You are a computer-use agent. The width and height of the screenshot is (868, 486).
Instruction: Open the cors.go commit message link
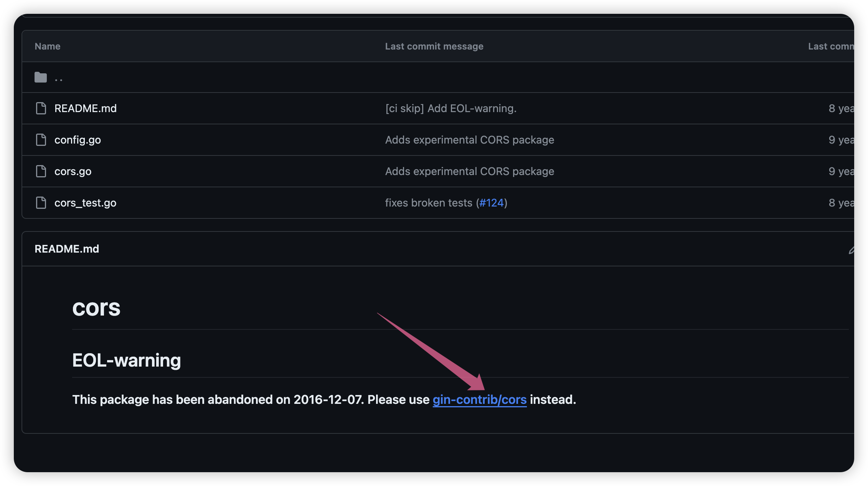469,171
